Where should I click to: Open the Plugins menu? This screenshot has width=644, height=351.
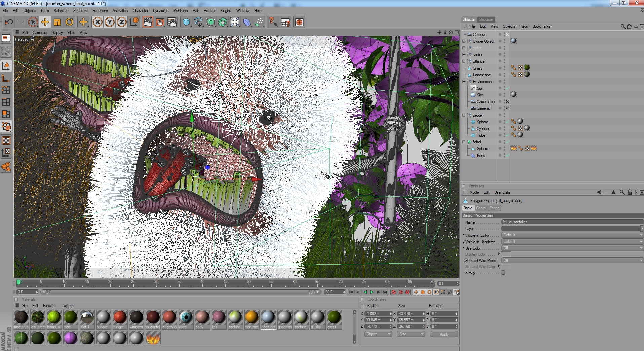point(226,11)
